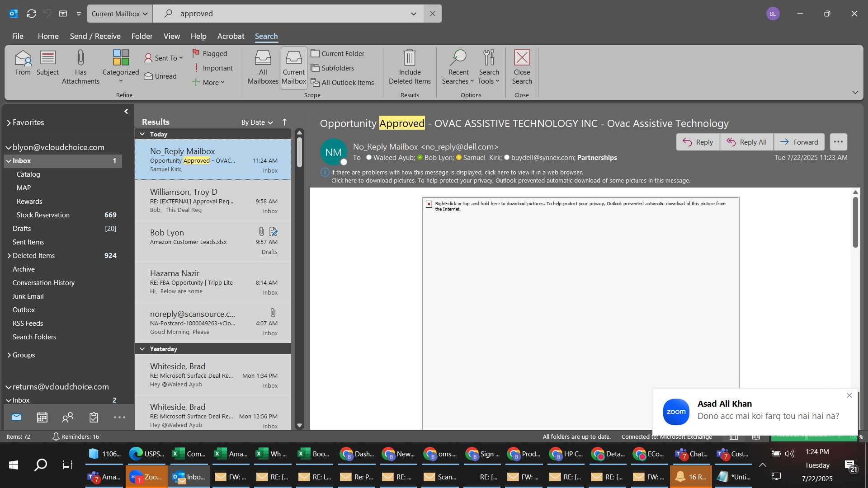This screenshot has height=488, width=868.
Task: Open Customize Quick Access Toolbar
Action: coord(79,14)
